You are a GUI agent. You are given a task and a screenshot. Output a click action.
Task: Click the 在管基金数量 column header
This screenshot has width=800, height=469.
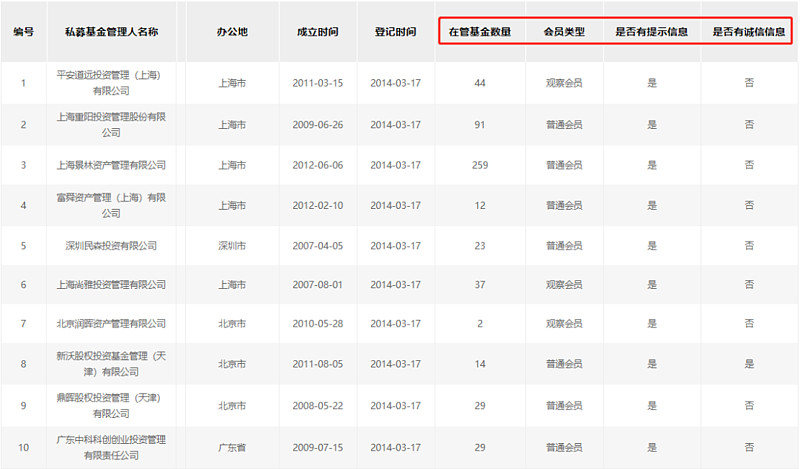[480, 32]
